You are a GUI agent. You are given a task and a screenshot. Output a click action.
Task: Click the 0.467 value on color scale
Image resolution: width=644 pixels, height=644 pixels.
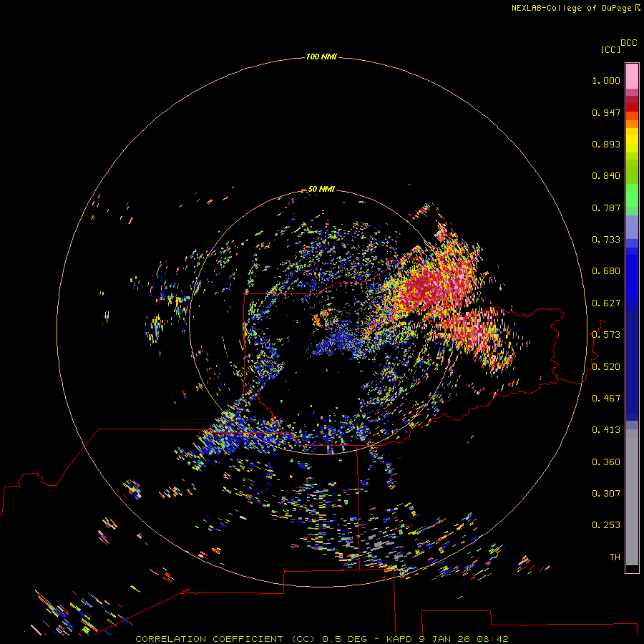click(606, 399)
